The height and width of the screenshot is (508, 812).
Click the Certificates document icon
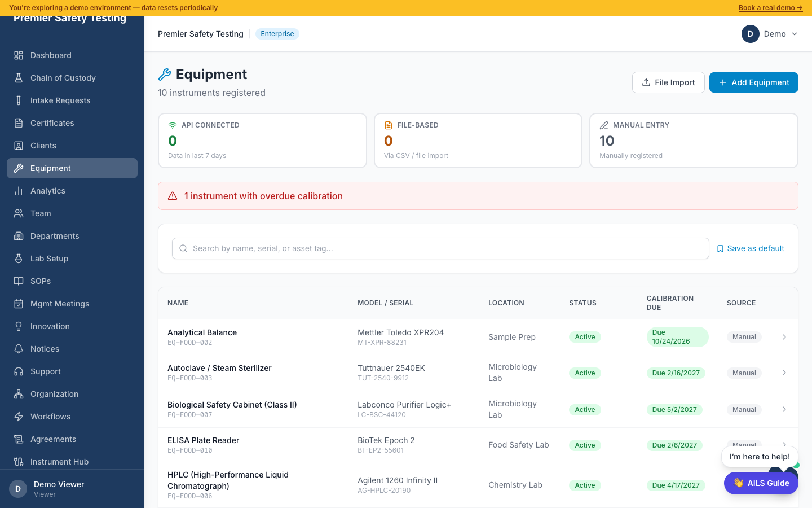pyautogui.click(x=19, y=123)
